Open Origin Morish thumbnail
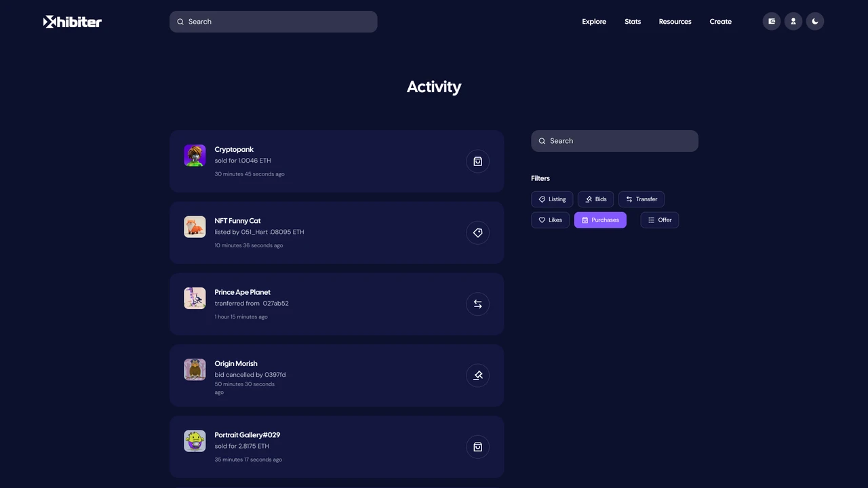 pyautogui.click(x=195, y=369)
